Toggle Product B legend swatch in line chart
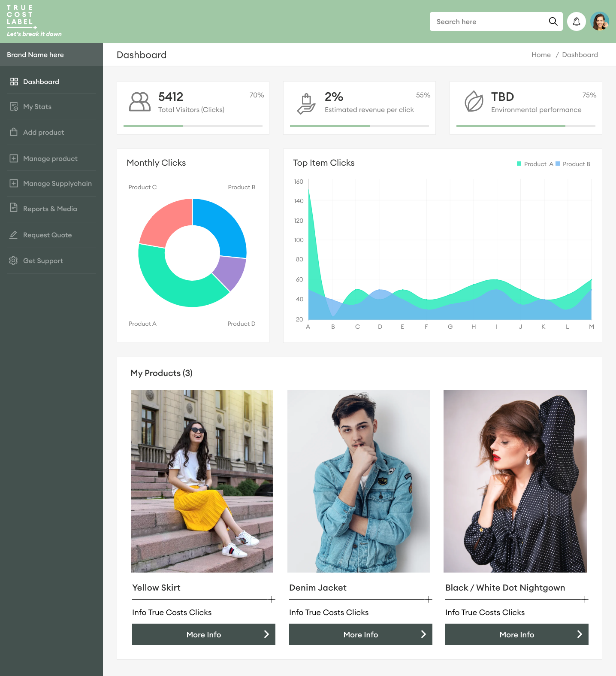Image resolution: width=616 pixels, height=676 pixels. pos(558,164)
